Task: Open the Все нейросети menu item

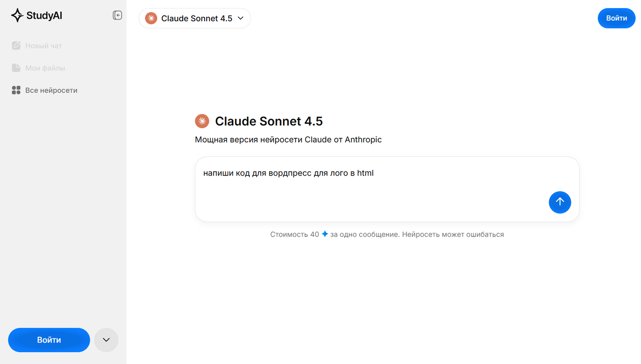Action: coord(51,91)
